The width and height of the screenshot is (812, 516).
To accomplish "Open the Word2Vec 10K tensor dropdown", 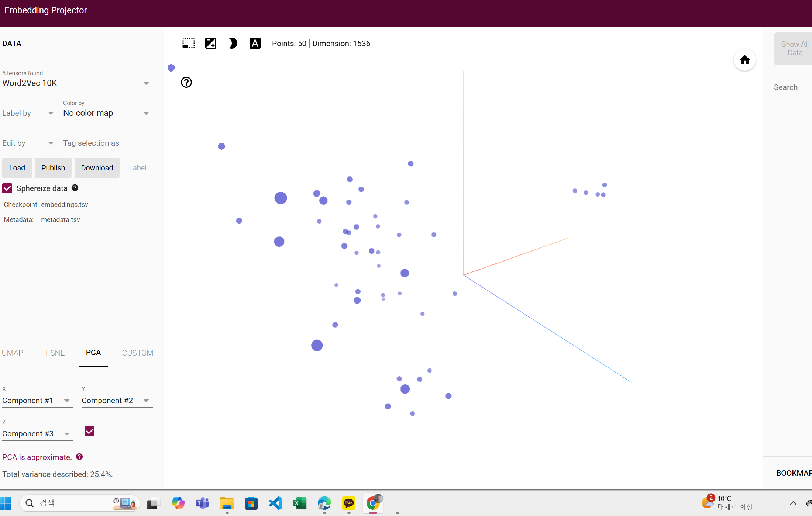I will [x=77, y=83].
